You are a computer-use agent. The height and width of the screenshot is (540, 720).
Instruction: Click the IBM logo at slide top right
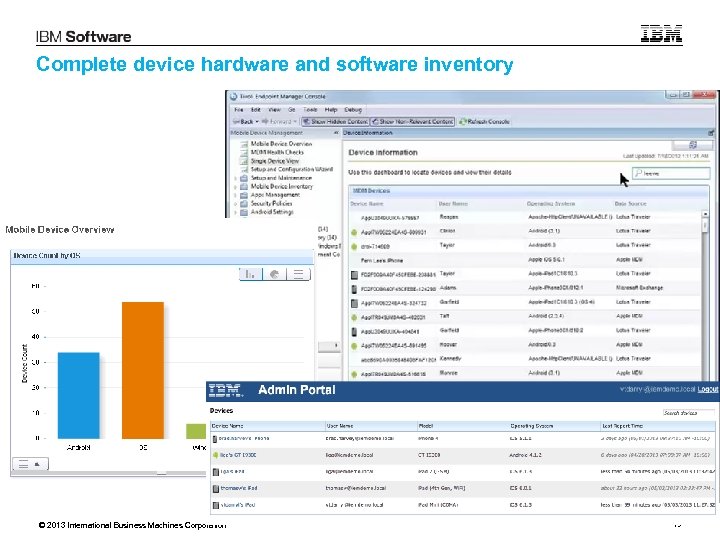click(661, 34)
